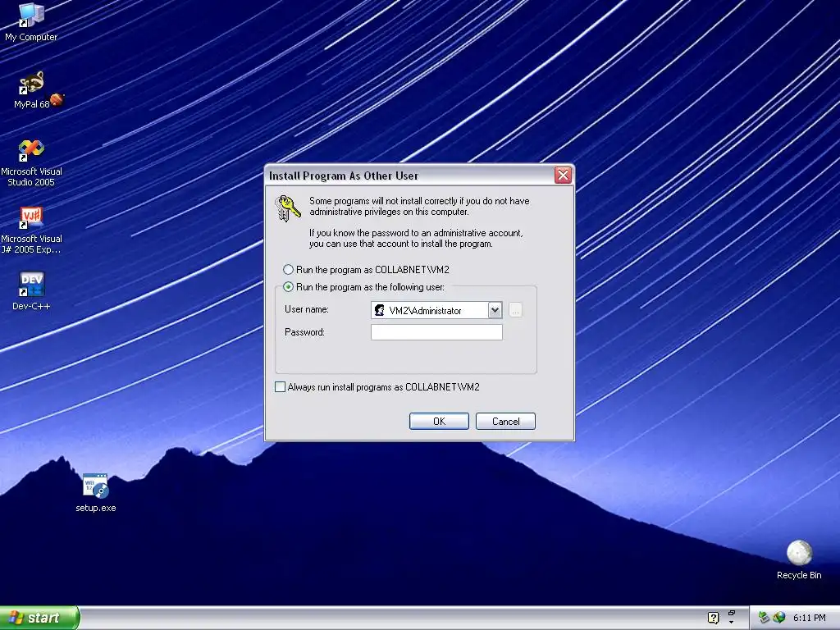
Task: Click the 6:11 PM taskbar clock
Action: [x=809, y=618]
